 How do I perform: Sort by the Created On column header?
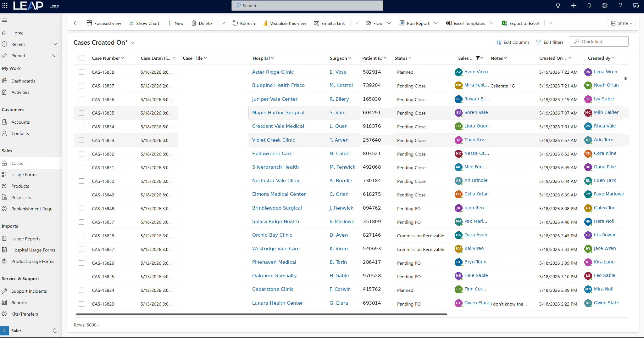point(551,58)
